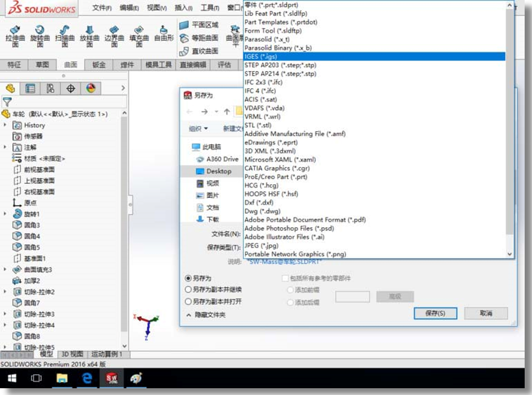Click the 直纹曲面 ruled surface tool
The image size is (532, 395).
(x=199, y=51)
